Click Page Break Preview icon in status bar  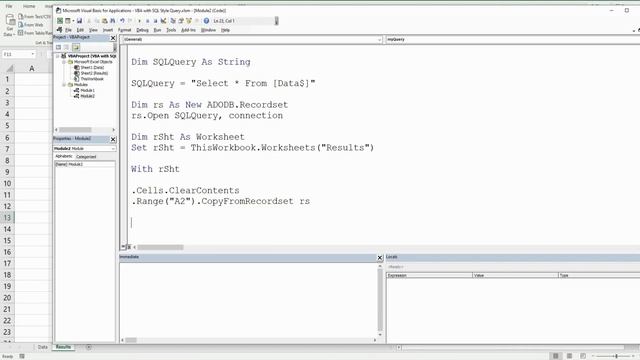[x=583, y=356]
